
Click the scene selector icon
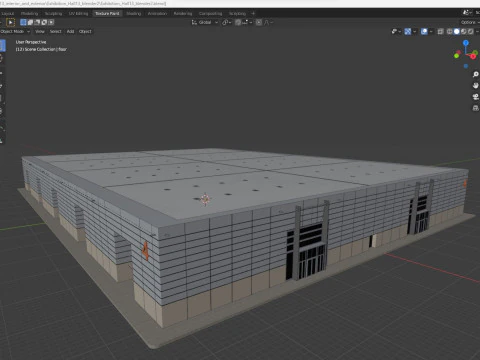tap(466, 13)
